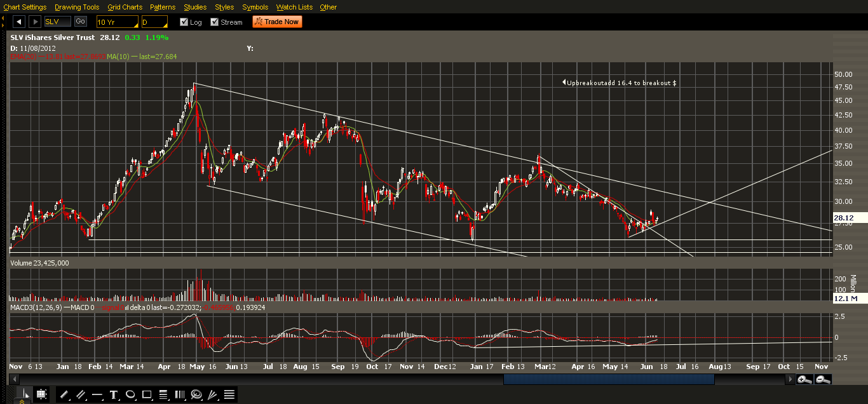Expand the panel with double chevron
868x404 pixels.
click(x=22, y=401)
